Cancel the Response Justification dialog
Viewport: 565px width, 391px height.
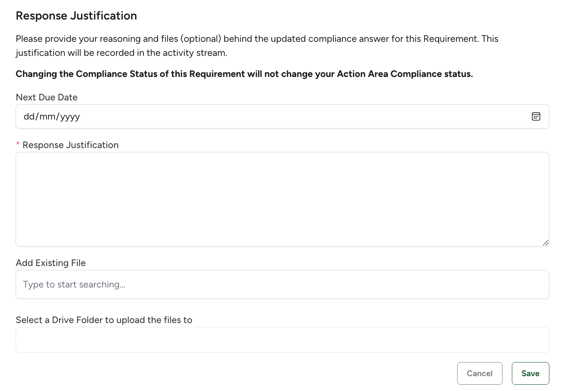[480, 373]
